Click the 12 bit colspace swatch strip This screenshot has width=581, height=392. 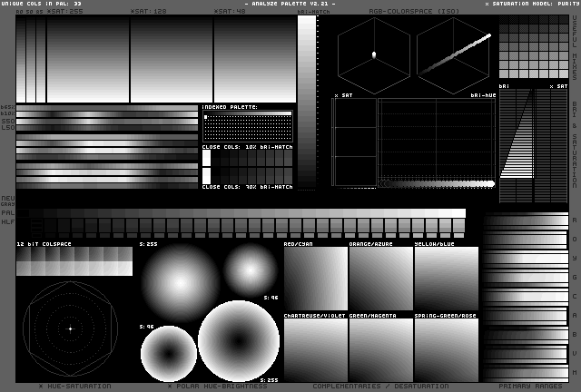click(74, 261)
